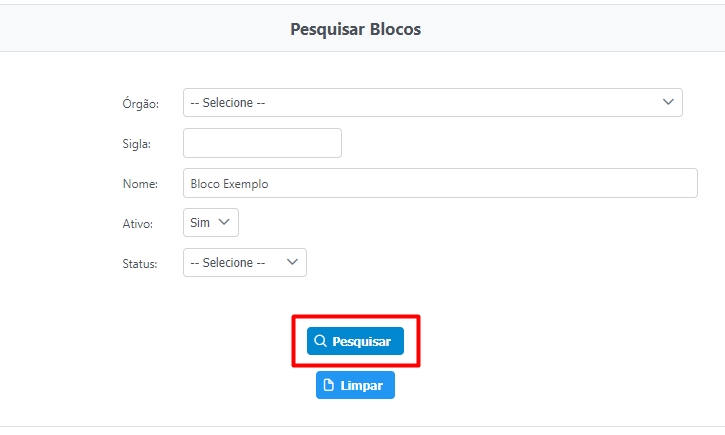Click the chevron arrow of Status field

[292, 262]
